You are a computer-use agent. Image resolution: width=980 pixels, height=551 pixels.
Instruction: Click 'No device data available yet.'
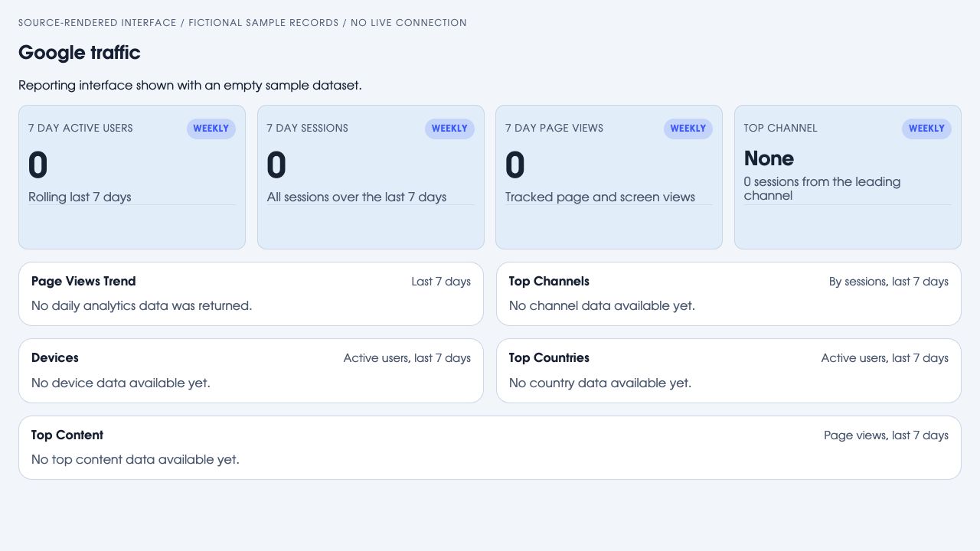[121, 383]
